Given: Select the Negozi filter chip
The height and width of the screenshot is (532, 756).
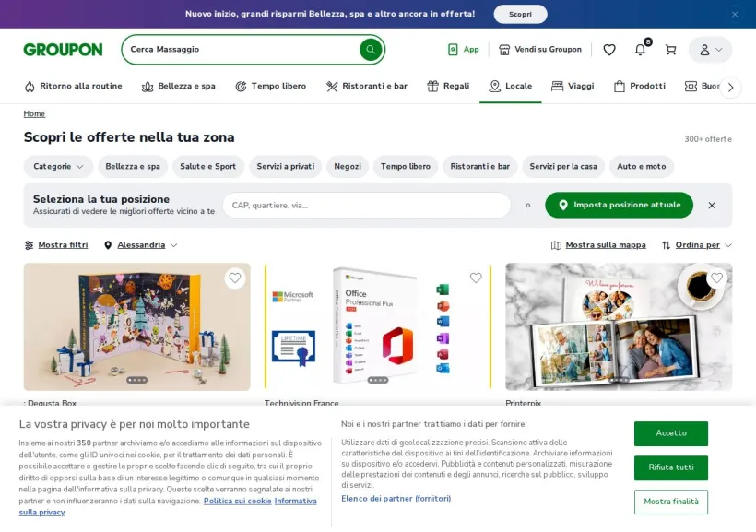Looking at the screenshot, I should [348, 166].
